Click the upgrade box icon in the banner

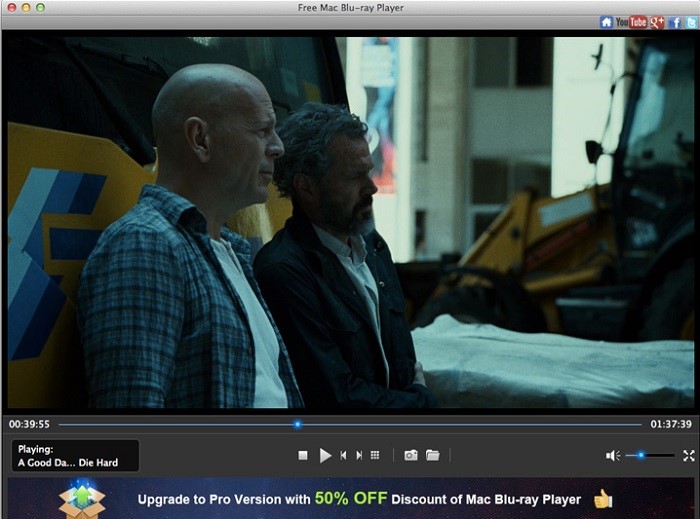82,499
